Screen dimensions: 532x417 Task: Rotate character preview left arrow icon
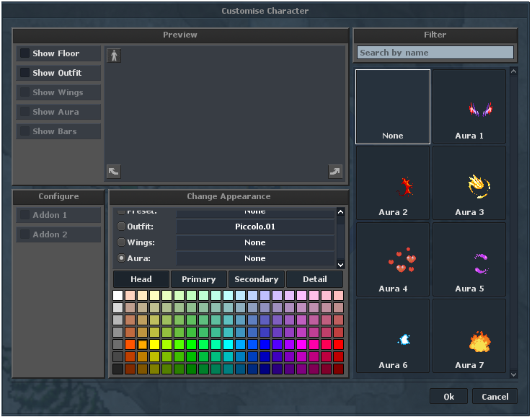[x=114, y=172]
